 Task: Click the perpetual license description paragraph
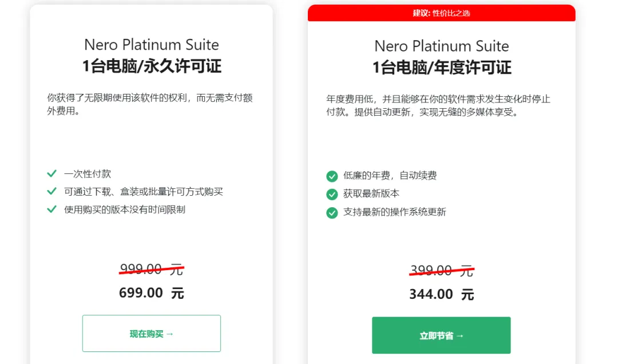[150, 104]
